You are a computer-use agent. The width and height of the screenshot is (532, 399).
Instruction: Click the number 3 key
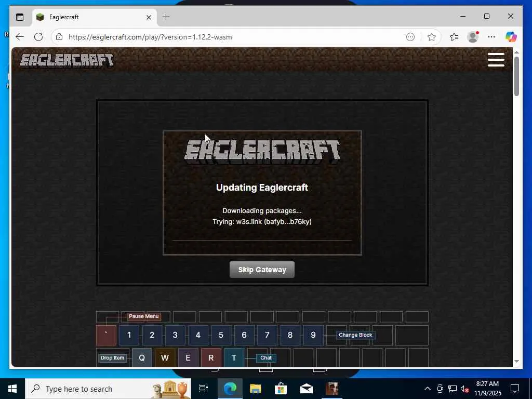(x=175, y=335)
